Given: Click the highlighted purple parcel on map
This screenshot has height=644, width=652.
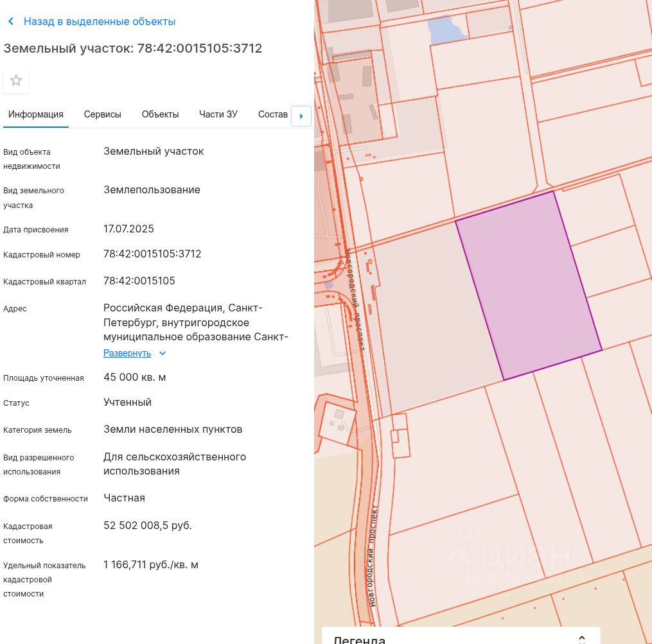Looking at the screenshot, I should click(528, 286).
